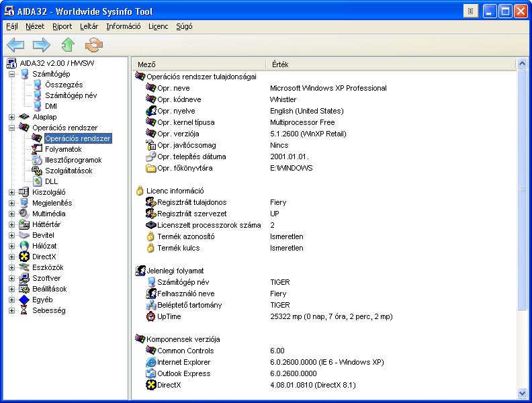
Task: Open the Riport menu
Action: (x=62, y=26)
